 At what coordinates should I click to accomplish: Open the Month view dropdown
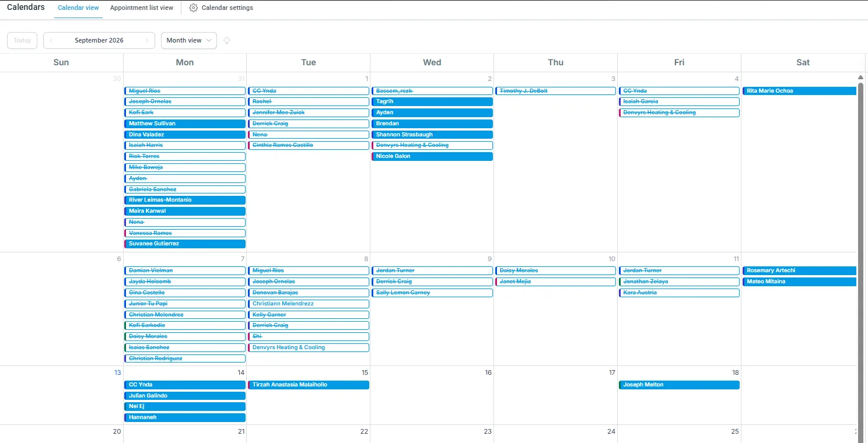click(x=189, y=40)
